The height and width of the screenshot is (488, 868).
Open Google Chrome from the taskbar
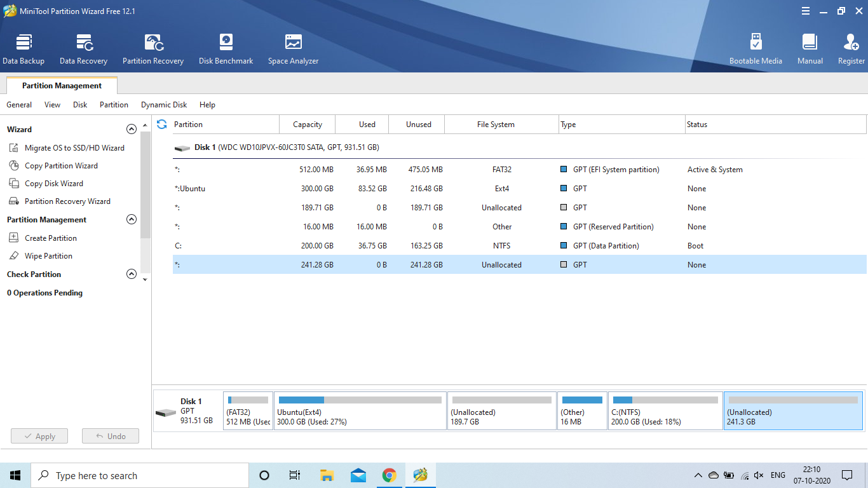point(389,475)
